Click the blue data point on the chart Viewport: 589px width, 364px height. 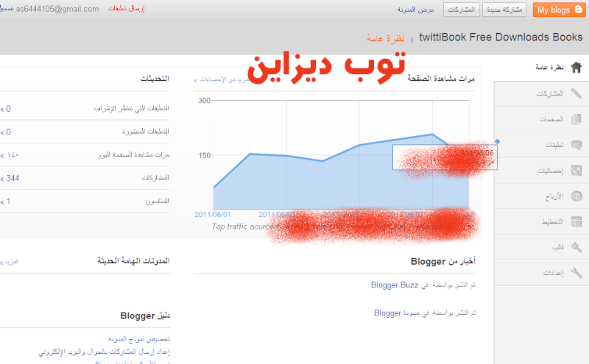pyautogui.click(x=498, y=141)
